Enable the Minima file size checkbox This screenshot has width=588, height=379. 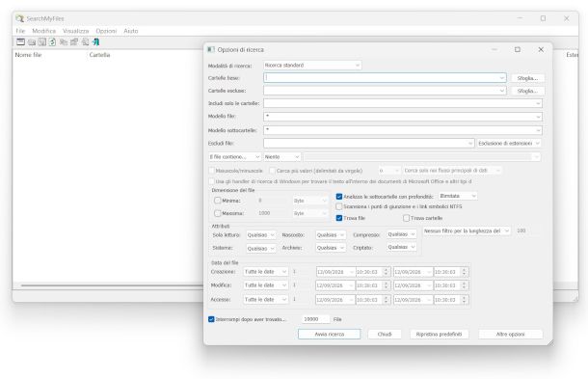218,201
